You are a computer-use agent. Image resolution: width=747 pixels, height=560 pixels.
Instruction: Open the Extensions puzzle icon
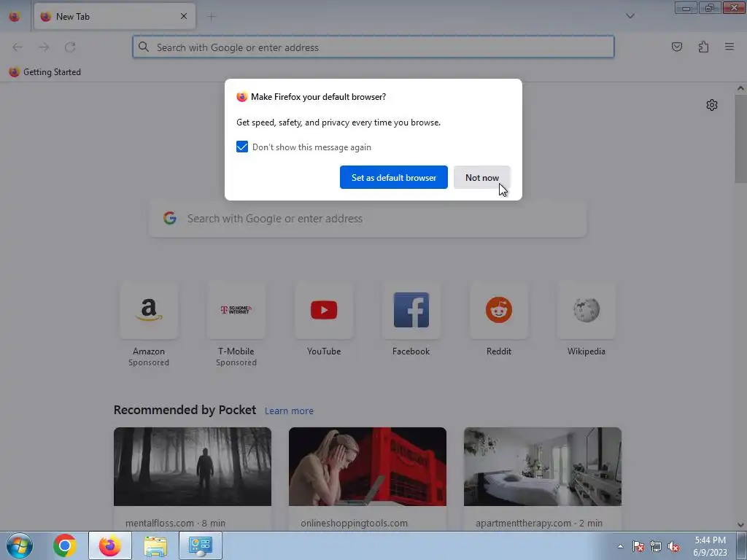point(703,47)
